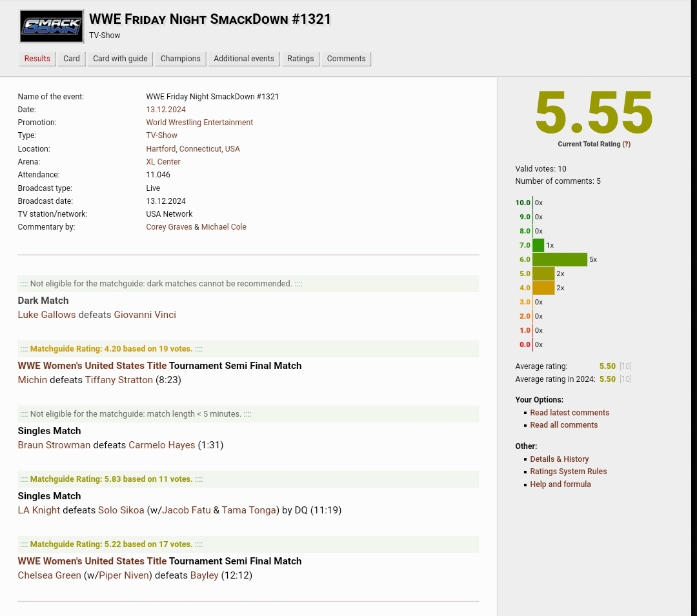Click the Solo Sikoa link
The width and height of the screenshot is (697, 616).
tap(121, 510)
